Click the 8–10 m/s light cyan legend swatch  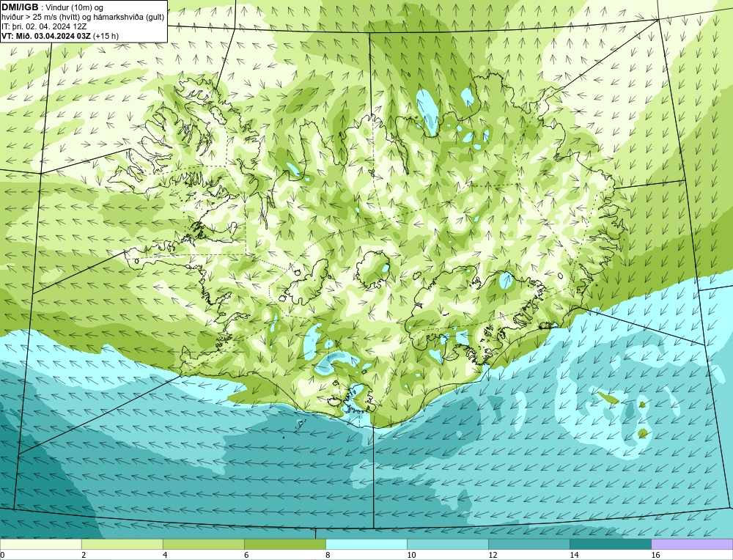click(366, 544)
